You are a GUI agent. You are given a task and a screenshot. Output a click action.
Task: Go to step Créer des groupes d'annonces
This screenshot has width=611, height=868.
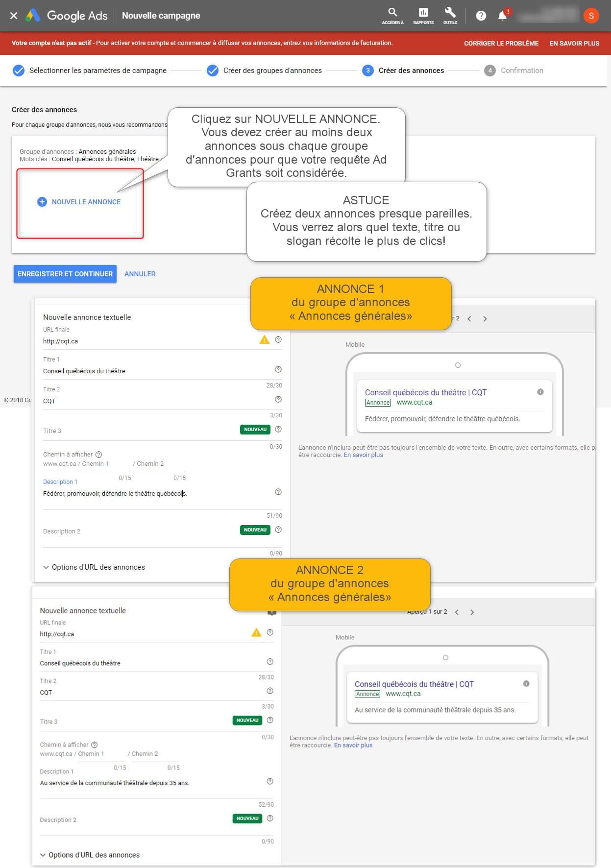[x=265, y=71]
